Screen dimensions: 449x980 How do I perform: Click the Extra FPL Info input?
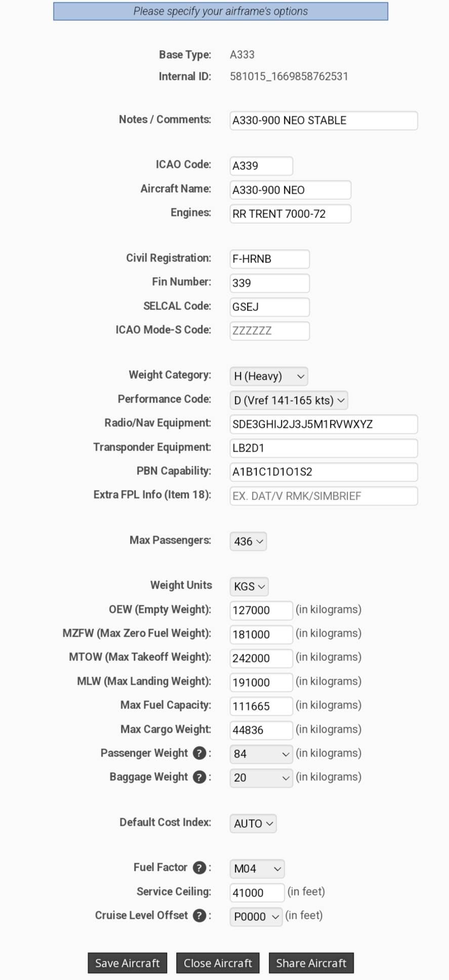(x=323, y=496)
